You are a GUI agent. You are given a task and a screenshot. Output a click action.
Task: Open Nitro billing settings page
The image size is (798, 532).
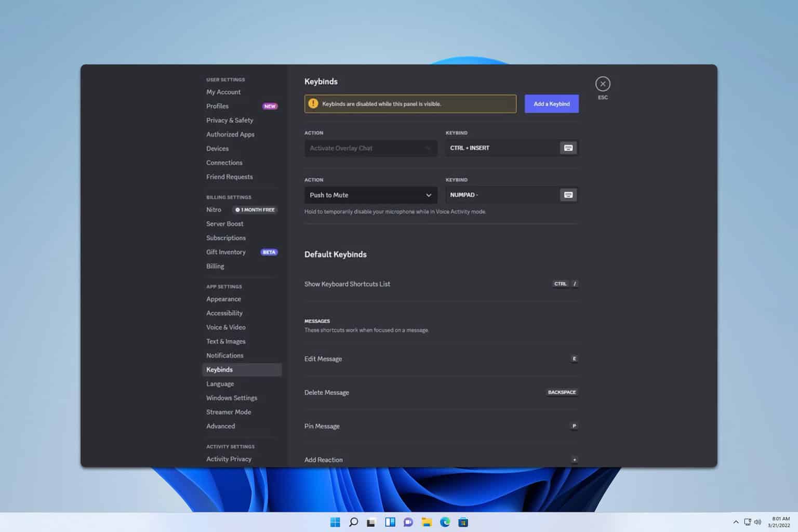(x=214, y=209)
